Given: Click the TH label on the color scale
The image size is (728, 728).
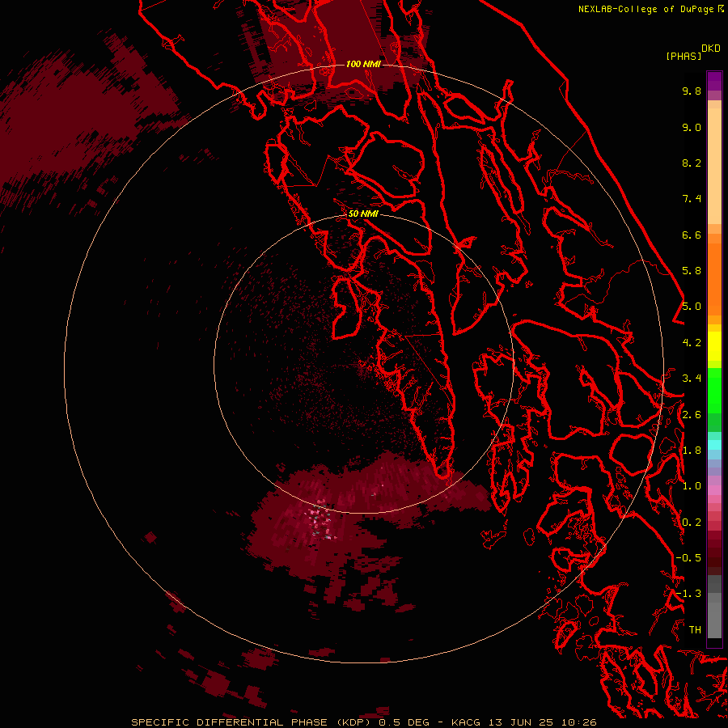Looking at the screenshot, I should click(x=695, y=630).
